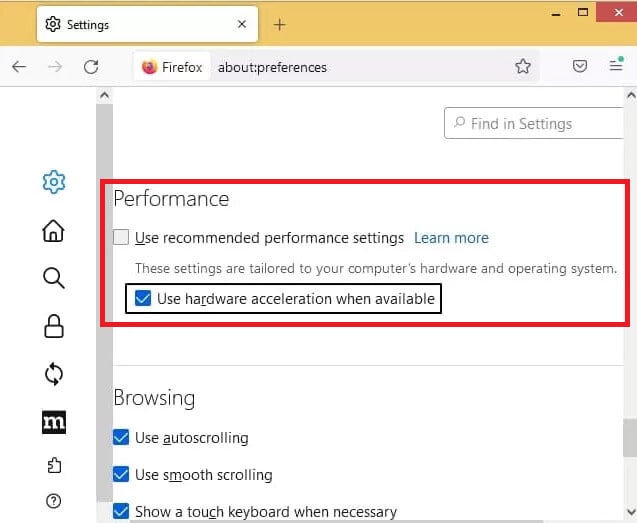
Task: Open the Sync settings icon
Action: click(54, 374)
